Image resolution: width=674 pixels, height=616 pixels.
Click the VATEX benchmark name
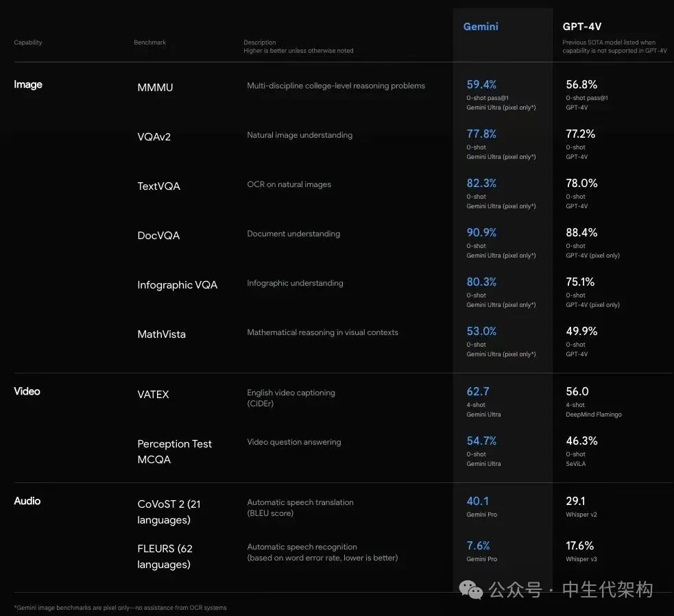[153, 395]
